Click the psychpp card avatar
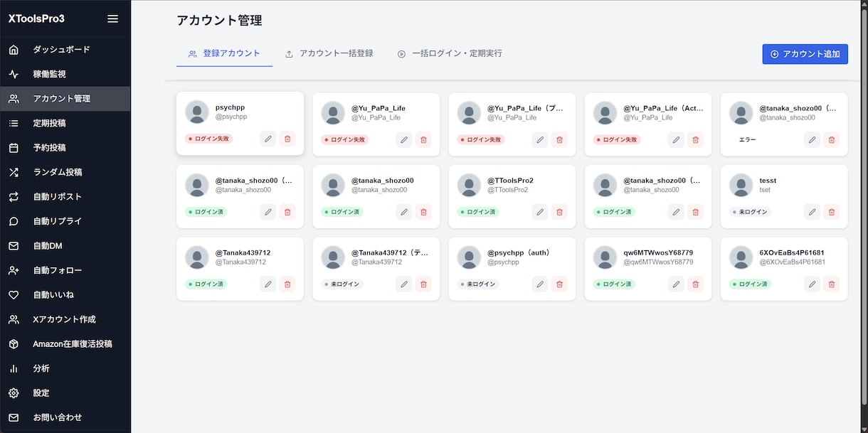 (x=197, y=112)
